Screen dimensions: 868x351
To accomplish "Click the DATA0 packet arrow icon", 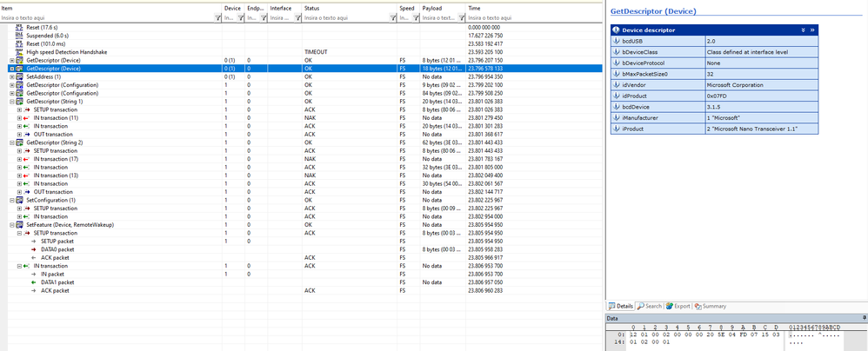I will point(34,249).
